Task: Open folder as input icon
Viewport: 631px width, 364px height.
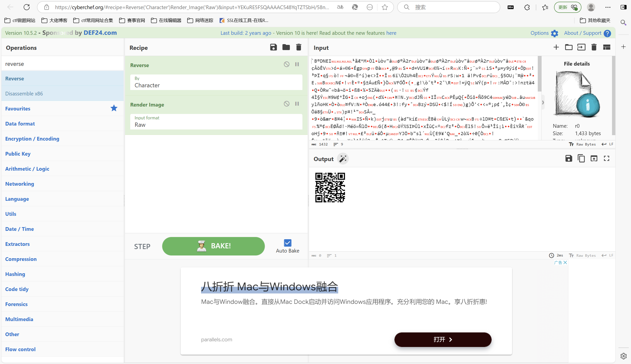Action: 569,47
